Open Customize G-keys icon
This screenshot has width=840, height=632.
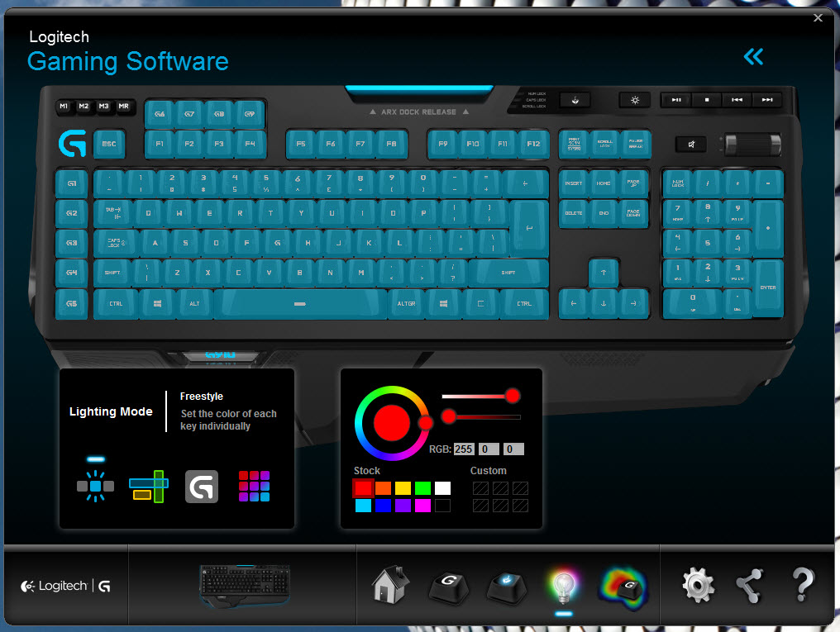tap(449, 587)
